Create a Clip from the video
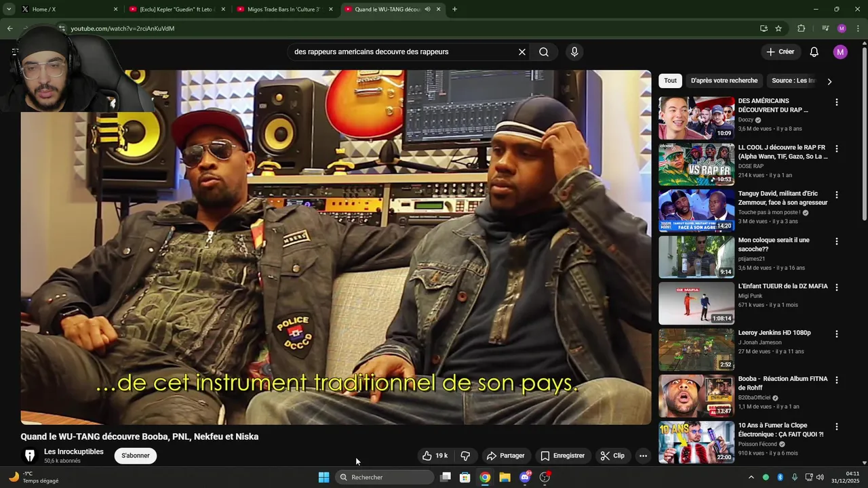Image resolution: width=868 pixels, height=488 pixels. pyautogui.click(x=612, y=455)
